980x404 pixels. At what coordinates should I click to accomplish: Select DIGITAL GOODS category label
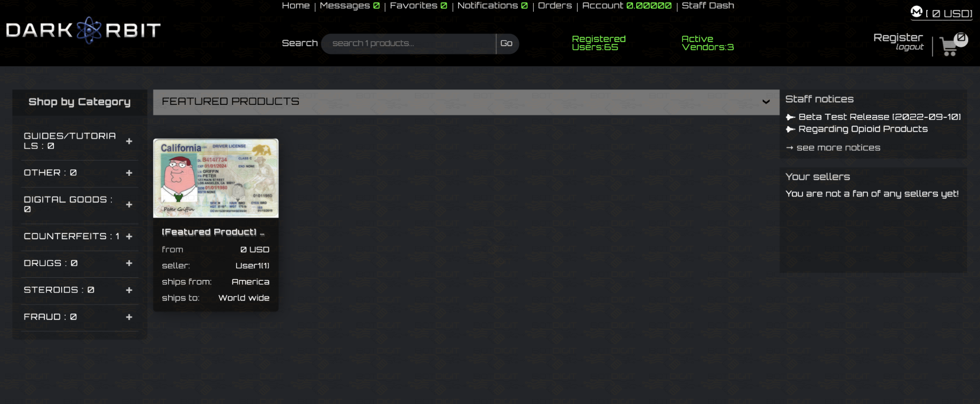(68, 204)
